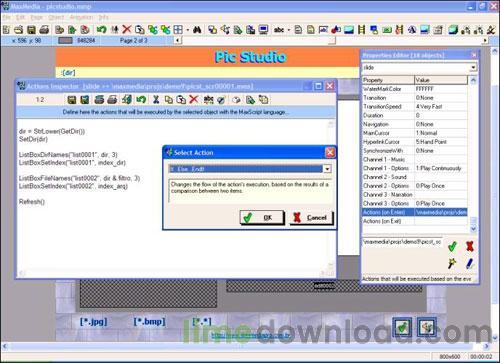Click Cancel in Select Action dialog
The height and width of the screenshot is (363, 500).
(x=311, y=218)
